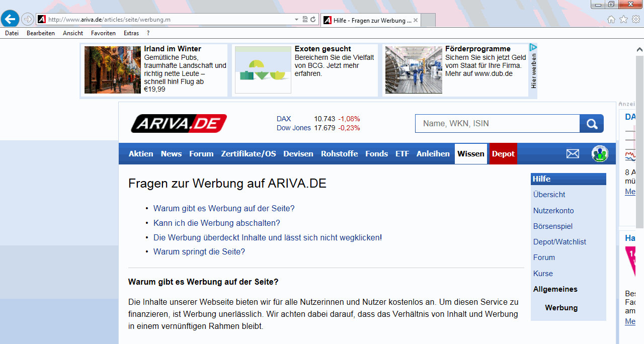Go to the News section
Viewport: 644px width, 344px height.
(x=171, y=154)
